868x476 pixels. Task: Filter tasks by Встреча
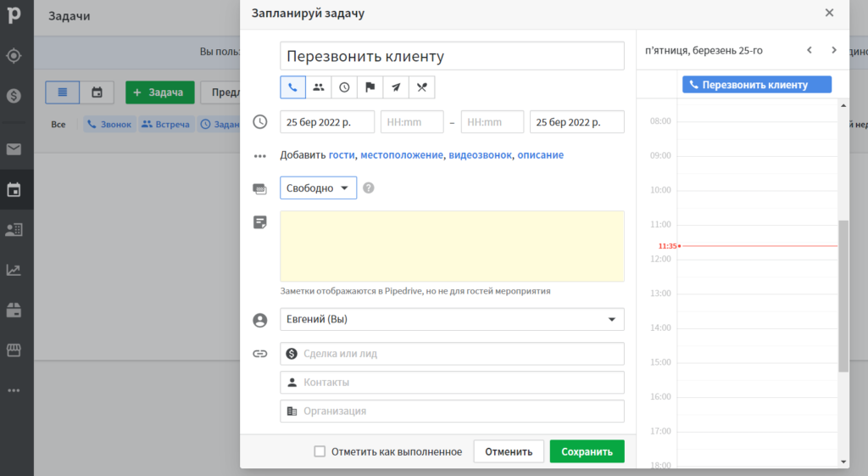pos(165,124)
